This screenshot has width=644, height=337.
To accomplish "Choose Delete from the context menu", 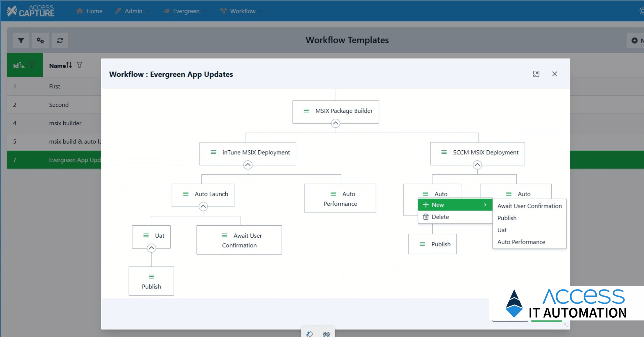I will pyautogui.click(x=440, y=217).
